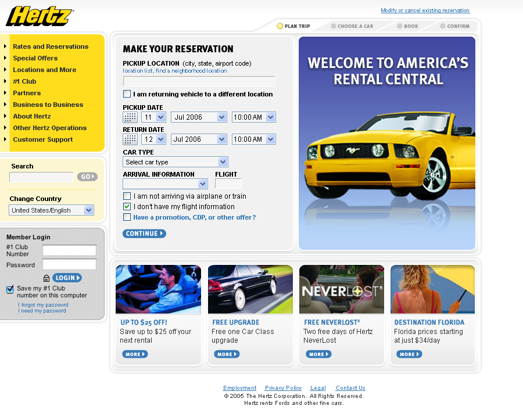Open #1 Club menu
The width and height of the screenshot is (523, 420).
[x=24, y=81]
